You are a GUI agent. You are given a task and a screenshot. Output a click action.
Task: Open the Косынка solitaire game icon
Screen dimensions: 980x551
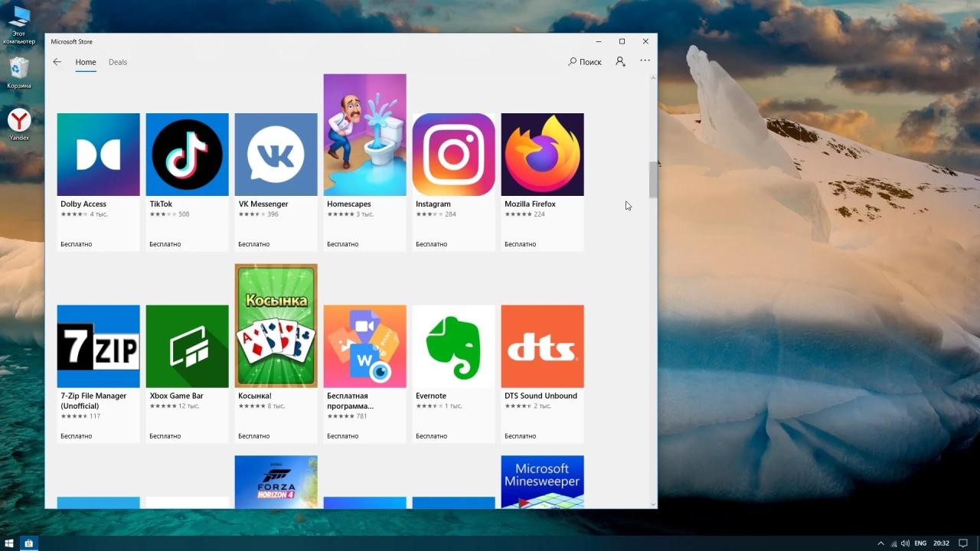pyautogui.click(x=276, y=326)
